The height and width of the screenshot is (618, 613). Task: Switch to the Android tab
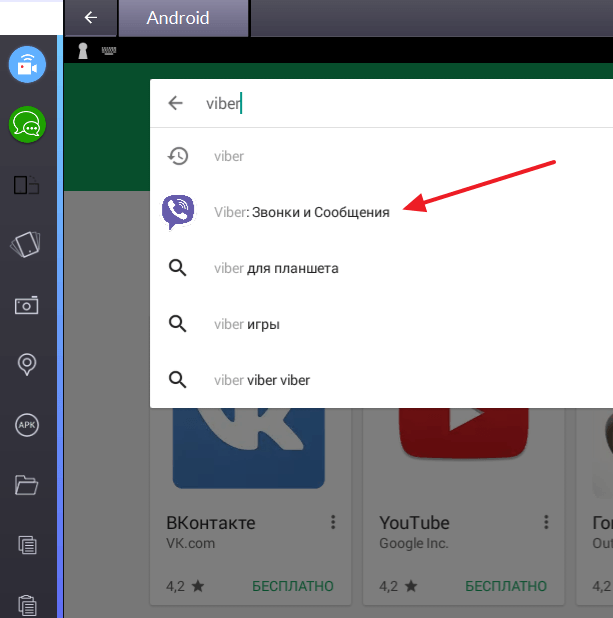pos(184,18)
